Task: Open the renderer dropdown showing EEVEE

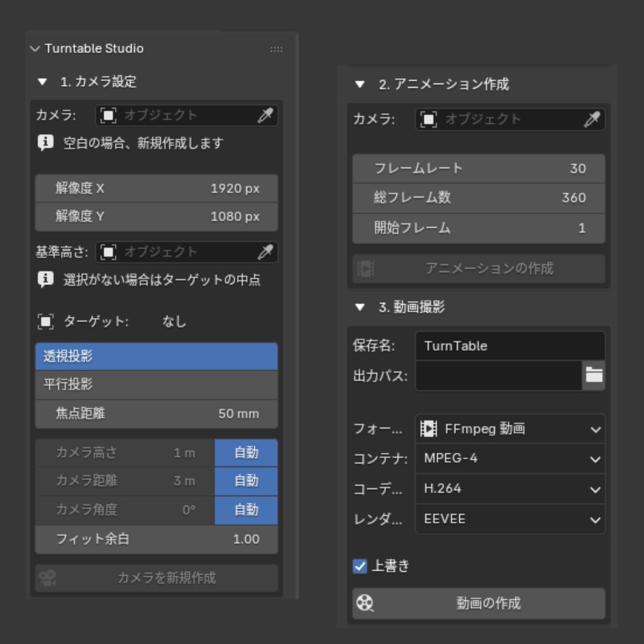Action: coord(509,519)
